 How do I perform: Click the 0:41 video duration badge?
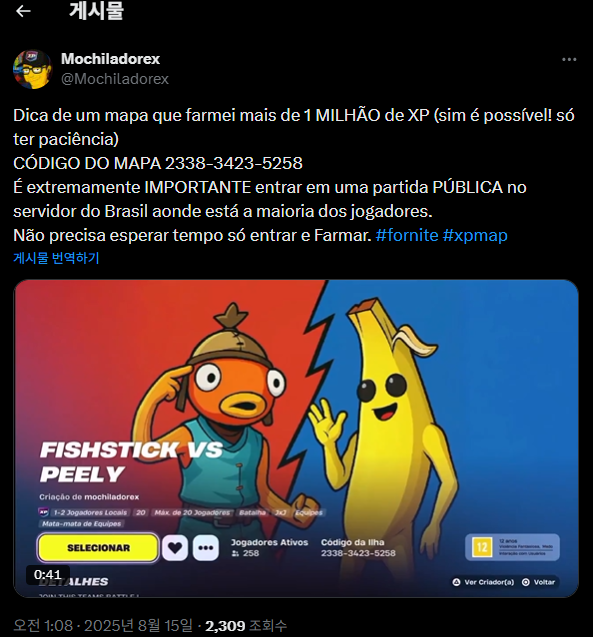tap(48, 574)
